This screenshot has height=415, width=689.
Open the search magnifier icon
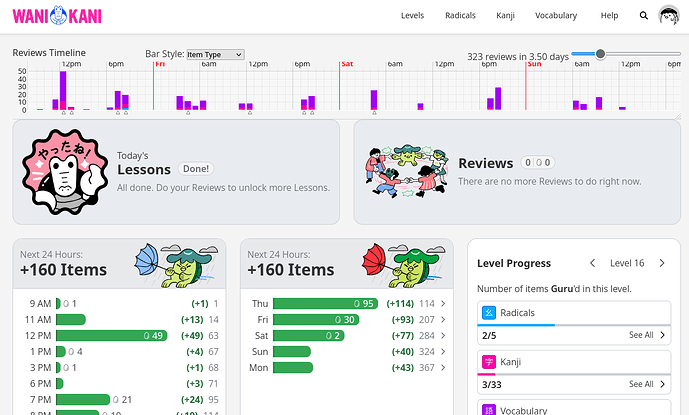643,15
